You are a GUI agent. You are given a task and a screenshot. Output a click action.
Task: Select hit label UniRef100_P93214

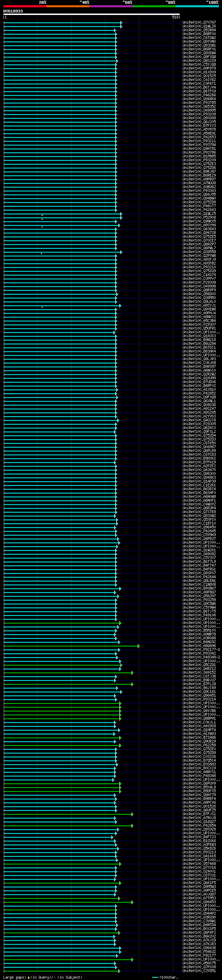[x=199, y=699]
